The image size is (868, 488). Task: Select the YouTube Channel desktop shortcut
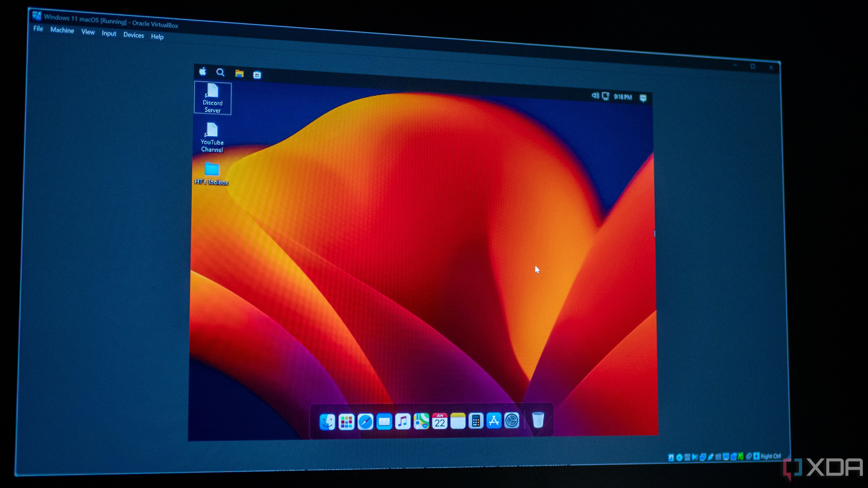(x=212, y=137)
